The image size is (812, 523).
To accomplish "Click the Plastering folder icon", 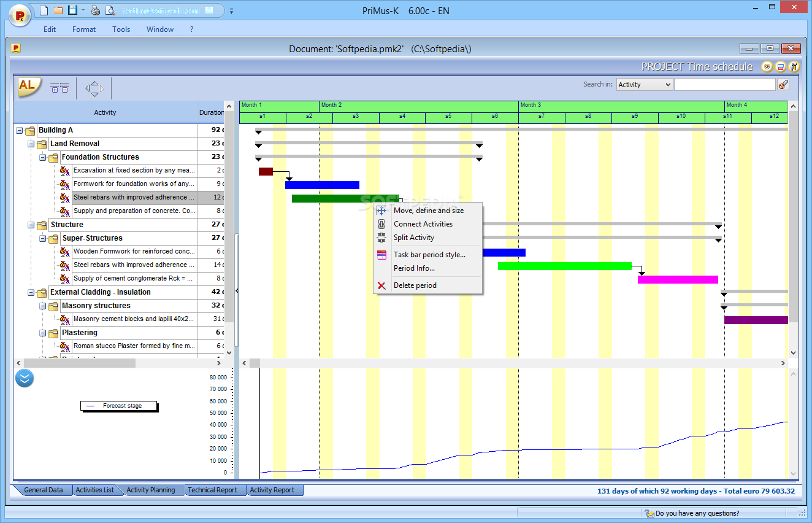I will click(53, 333).
